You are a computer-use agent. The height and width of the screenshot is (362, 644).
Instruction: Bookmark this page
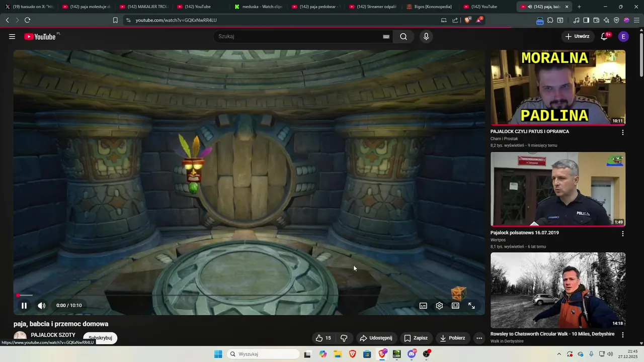click(115, 20)
